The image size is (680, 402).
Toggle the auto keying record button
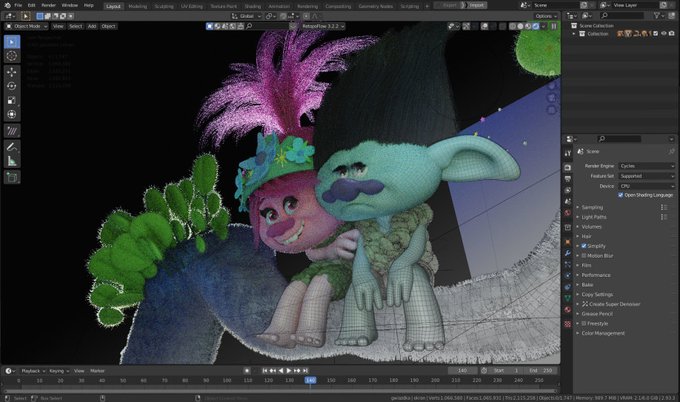point(247,371)
